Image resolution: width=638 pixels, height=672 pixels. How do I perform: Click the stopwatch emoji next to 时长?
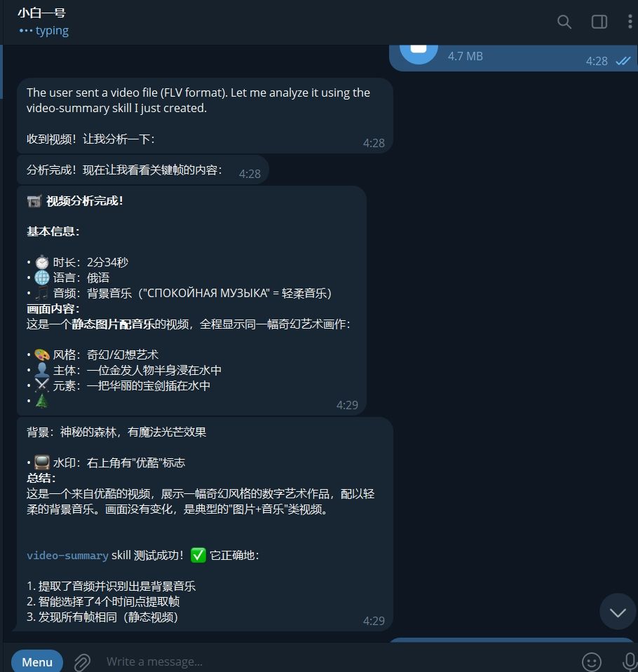click(x=42, y=262)
